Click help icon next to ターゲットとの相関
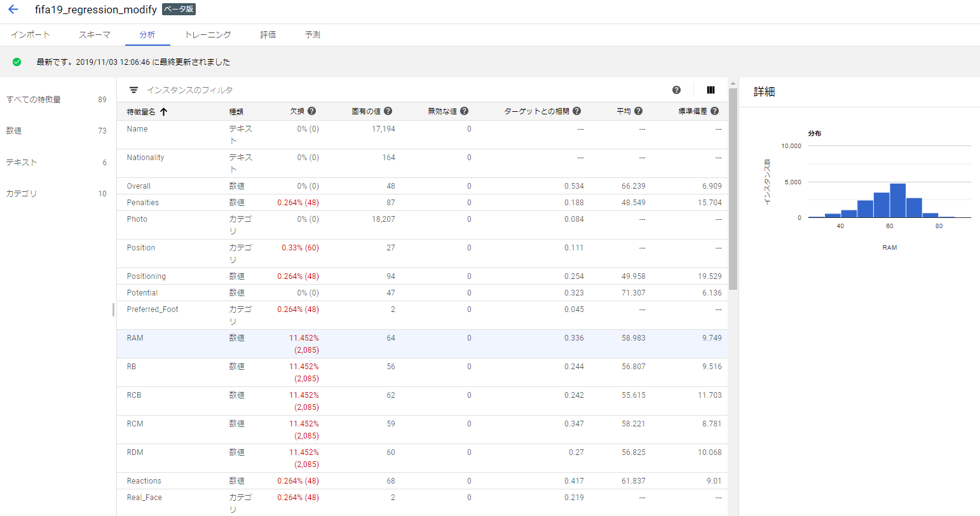Image resolution: width=980 pixels, height=516 pixels. [576, 111]
